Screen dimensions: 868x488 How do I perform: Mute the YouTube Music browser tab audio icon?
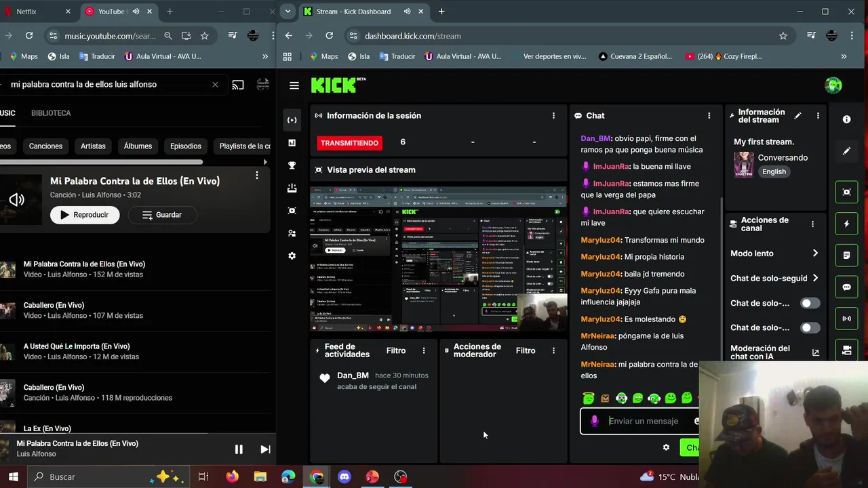point(136,12)
